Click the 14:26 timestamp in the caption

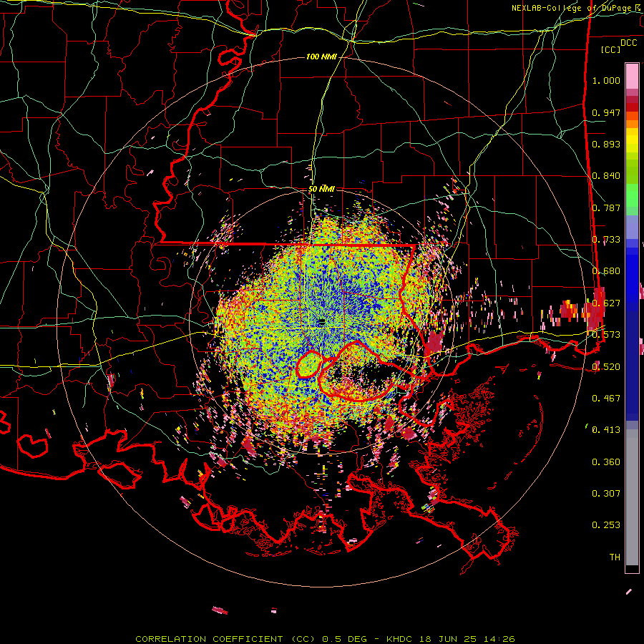499,639
